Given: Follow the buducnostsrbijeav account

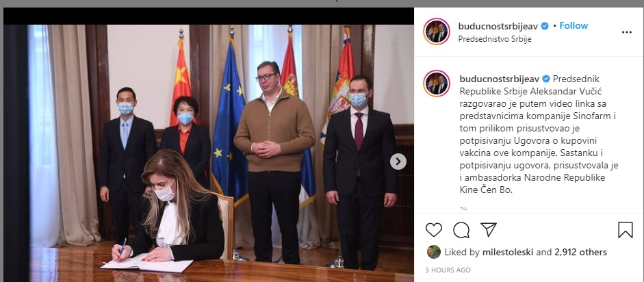Looking at the screenshot, I should (x=574, y=25).
